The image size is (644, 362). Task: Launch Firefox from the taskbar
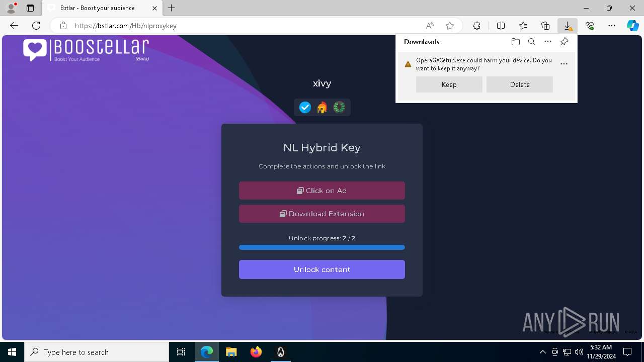(x=256, y=352)
